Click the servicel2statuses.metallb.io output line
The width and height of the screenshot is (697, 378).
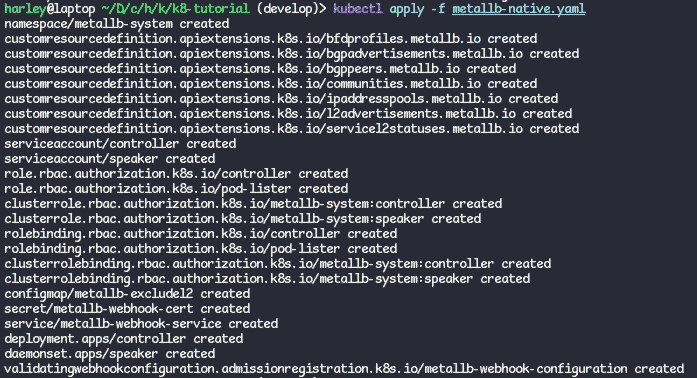point(292,129)
